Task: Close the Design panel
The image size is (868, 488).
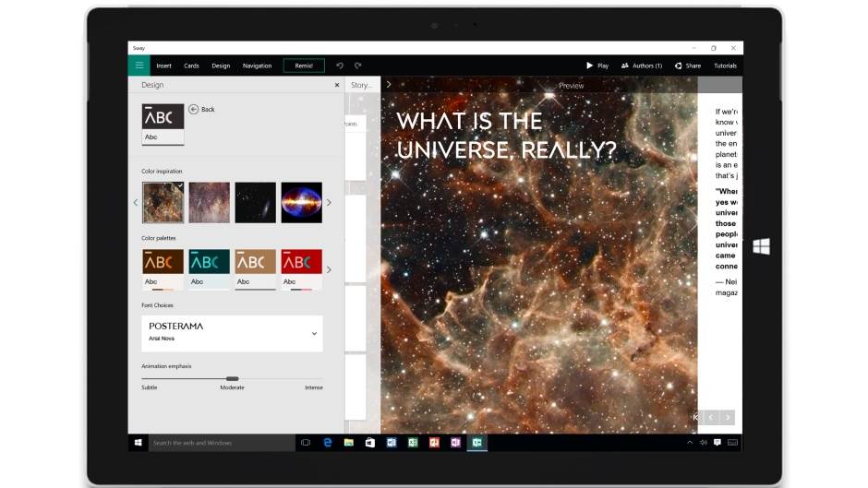Action: pos(336,85)
